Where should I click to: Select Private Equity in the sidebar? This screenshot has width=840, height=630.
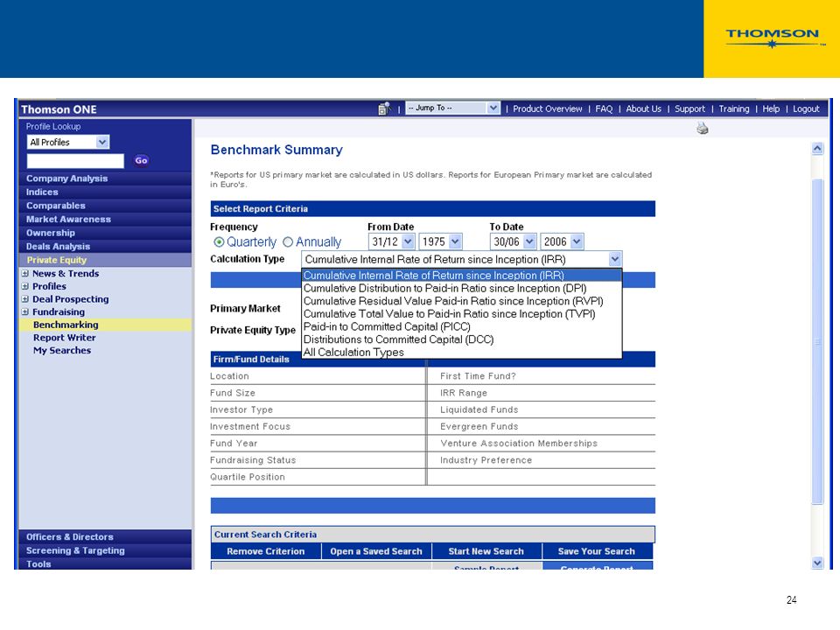point(105,260)
